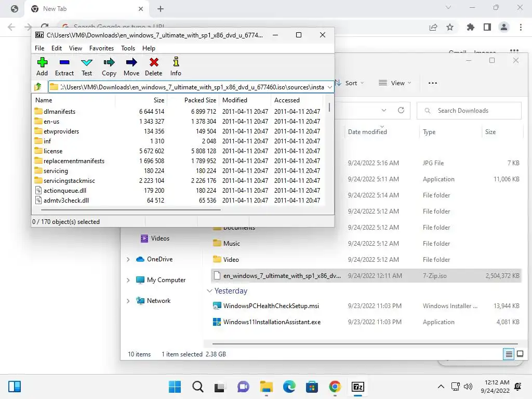This screenshot has height=399, width=532.
Task: Select the Windows 7 ISO file in Explorer
Action: point(366,276)
